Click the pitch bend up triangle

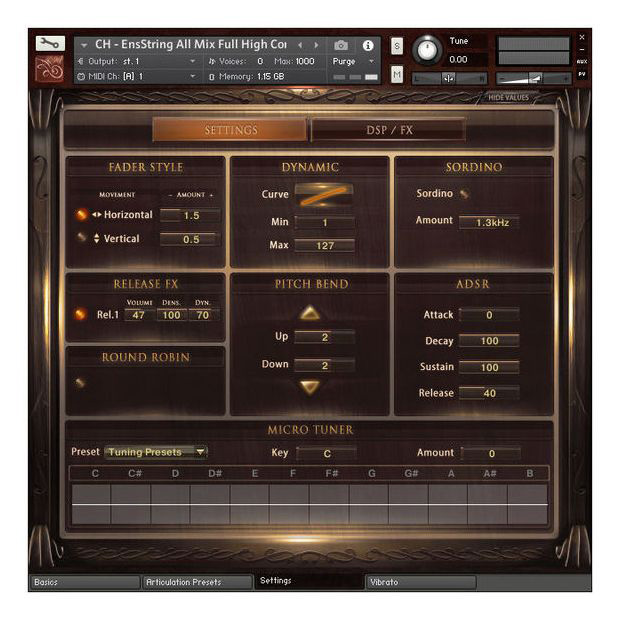(310, 313)
